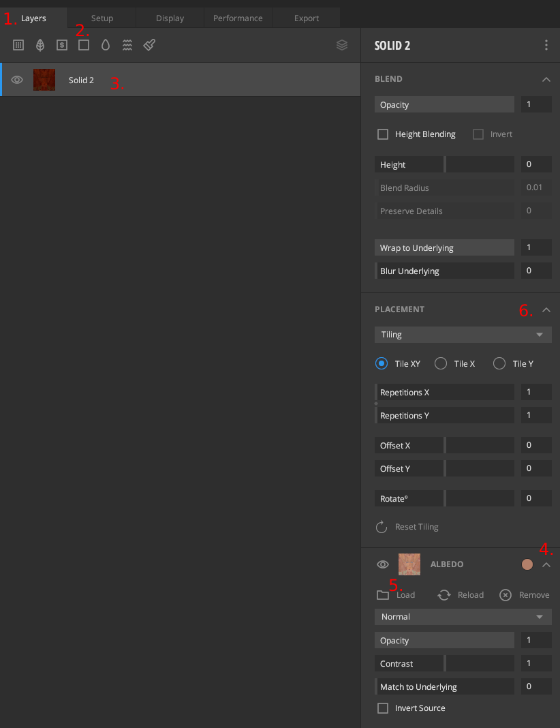Image resolution: width=560 pixels, height=728 pixels.
Task: Open the Setup tab
Action: [102, 18]
